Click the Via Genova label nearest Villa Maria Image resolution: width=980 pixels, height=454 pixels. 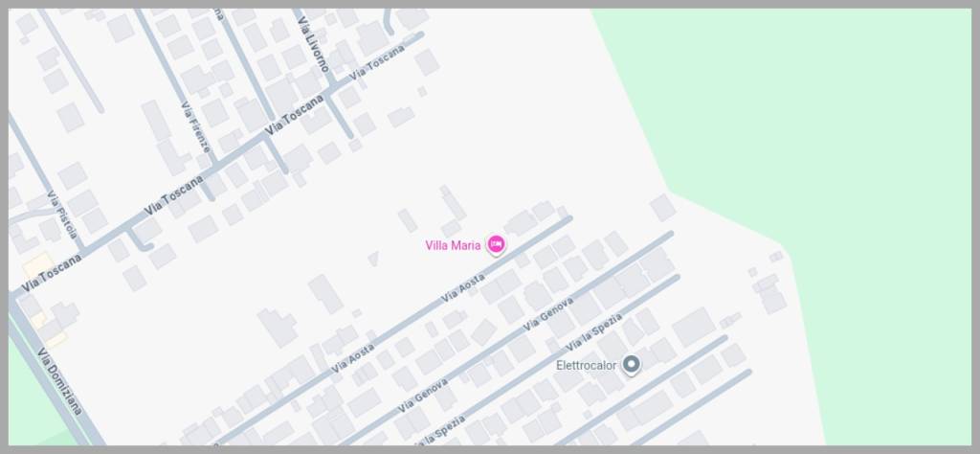point(548,314)
